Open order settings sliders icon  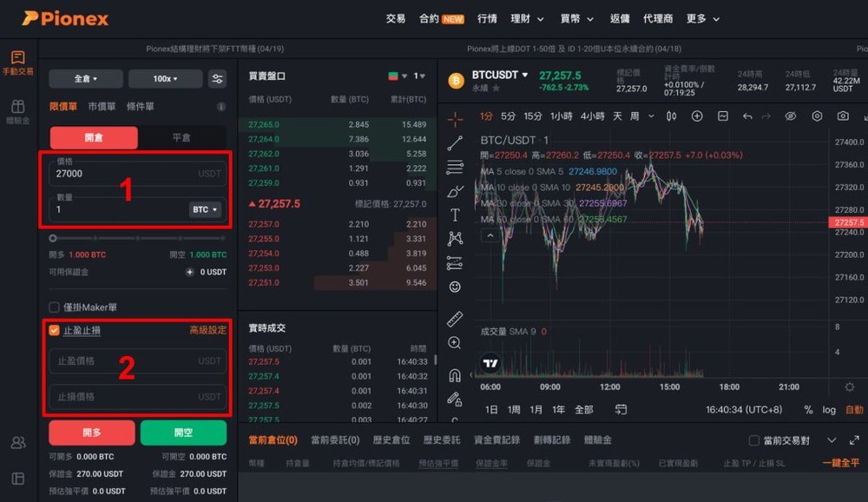point(218,79)
